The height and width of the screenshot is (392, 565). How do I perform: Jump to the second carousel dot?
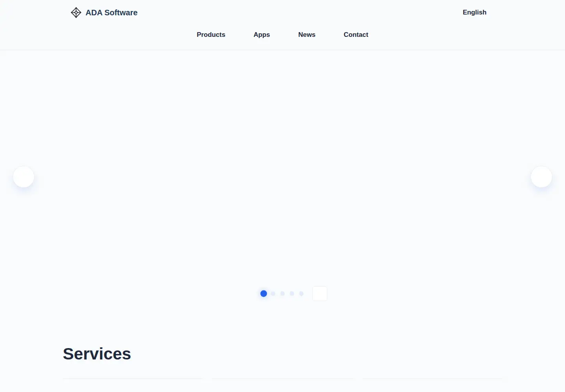(273, 294)
